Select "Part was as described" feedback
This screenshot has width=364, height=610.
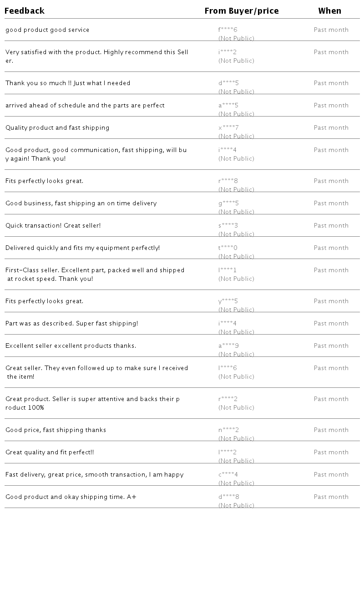point(71,324)
